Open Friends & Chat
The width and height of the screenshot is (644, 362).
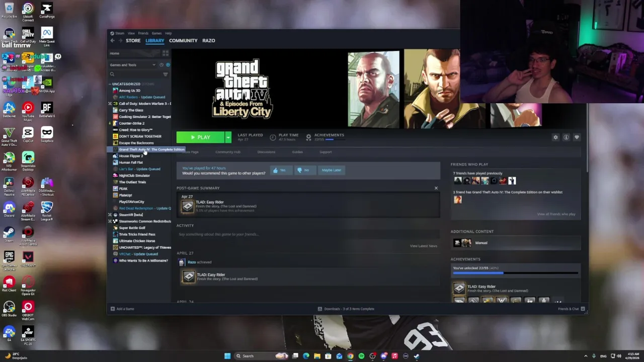(x=571, y=309)
